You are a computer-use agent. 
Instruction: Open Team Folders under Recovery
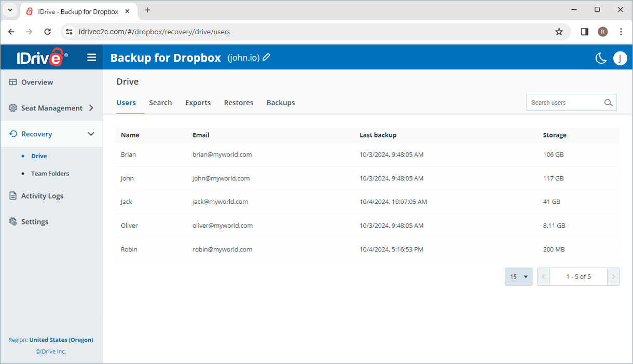click(x=50, y=174)
